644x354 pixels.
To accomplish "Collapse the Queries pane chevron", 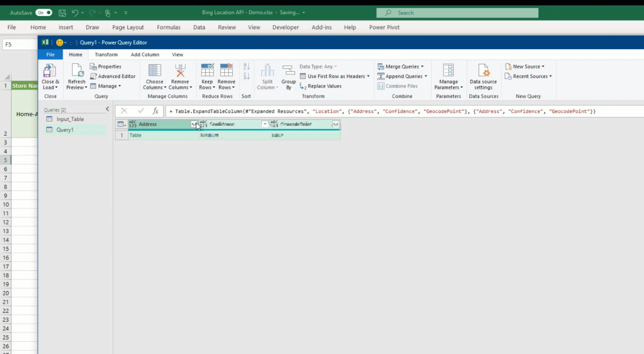I will (x=107, y=109).
